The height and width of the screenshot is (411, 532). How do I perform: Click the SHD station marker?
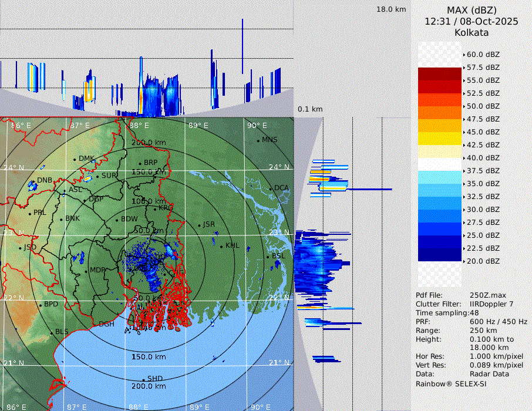point(143,379)
